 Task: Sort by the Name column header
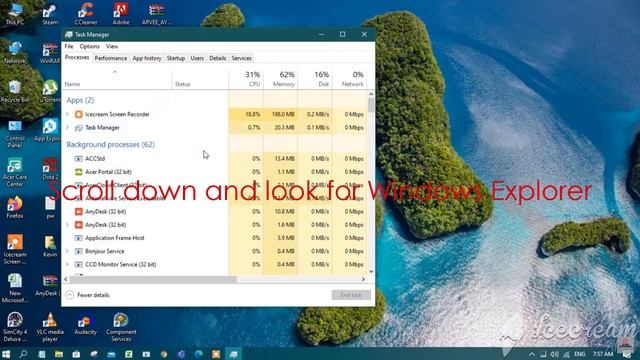[117, 79]
